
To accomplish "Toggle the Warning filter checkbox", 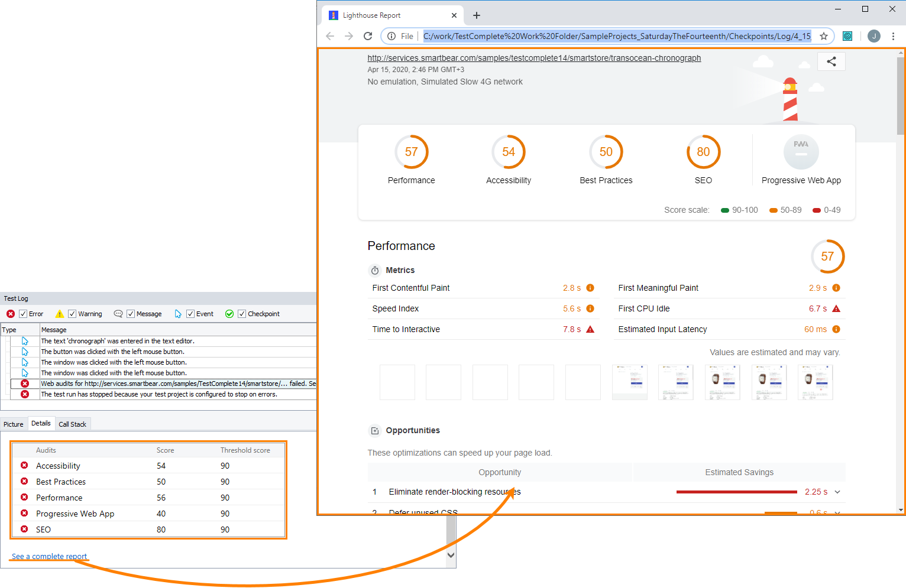I will pyautogui.click(x=72, y=314).
